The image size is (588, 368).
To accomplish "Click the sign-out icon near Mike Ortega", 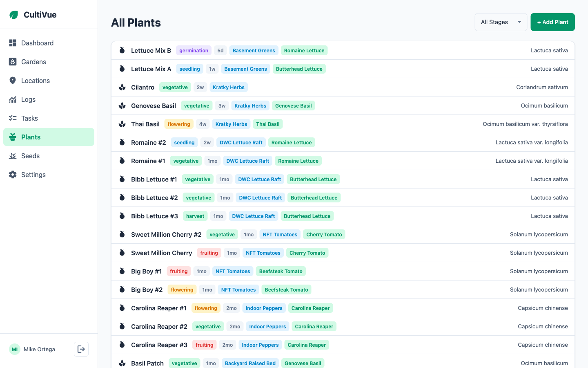I will point(81,349).
